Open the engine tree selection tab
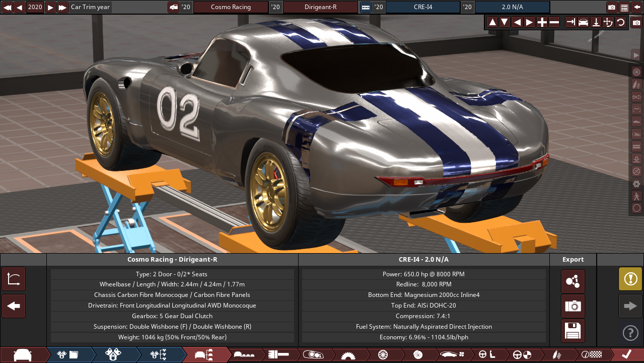Image resolution: width=644 pixels, height=363 pixels. 158,355
